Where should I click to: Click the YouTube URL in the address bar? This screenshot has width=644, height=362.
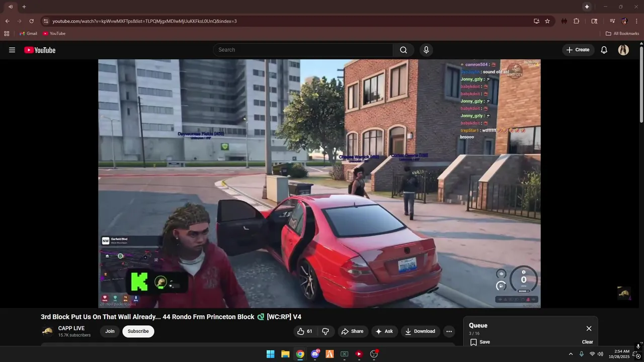pyautogui.click(x=144, y=21)
